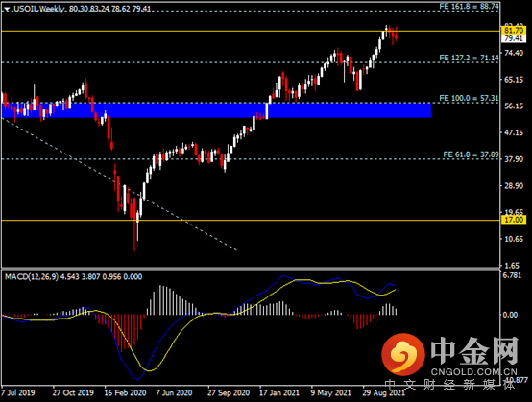This screenshot has width=532, height=402.
Task: Select the USOIL,Weekly chart title text
Action: (39, 9)
